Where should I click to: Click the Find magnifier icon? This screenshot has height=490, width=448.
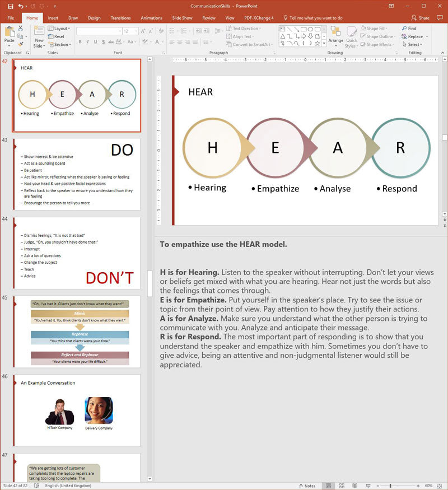[404, 29]
